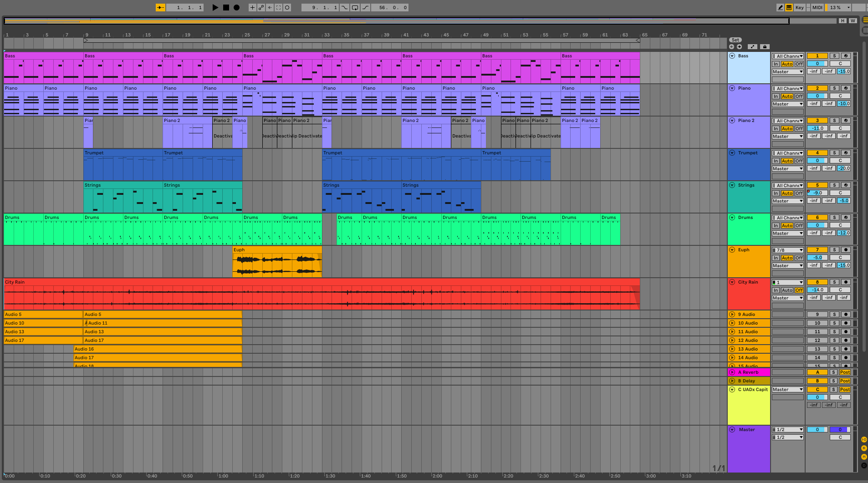Show or hide Mixer (M button)
The image size is (868, 483).
(864, 457)
